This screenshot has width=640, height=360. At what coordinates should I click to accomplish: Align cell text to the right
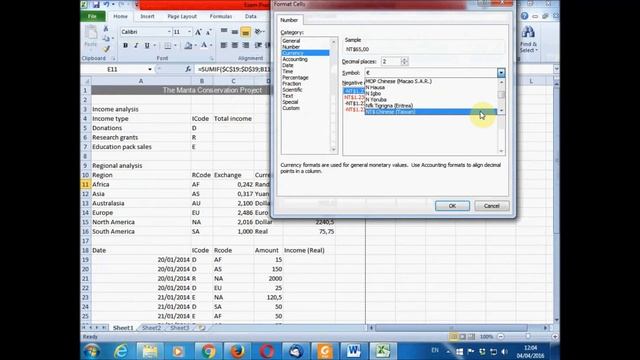coord(245,45)
